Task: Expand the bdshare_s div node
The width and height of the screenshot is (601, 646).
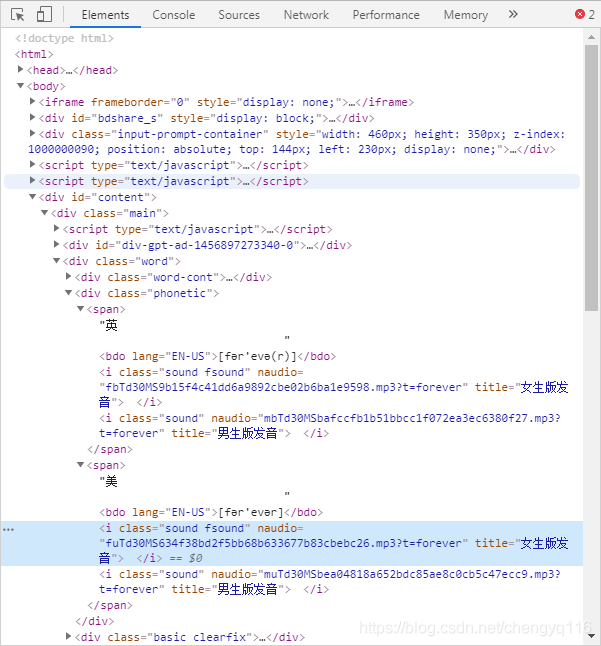Action: coord(33,117)
